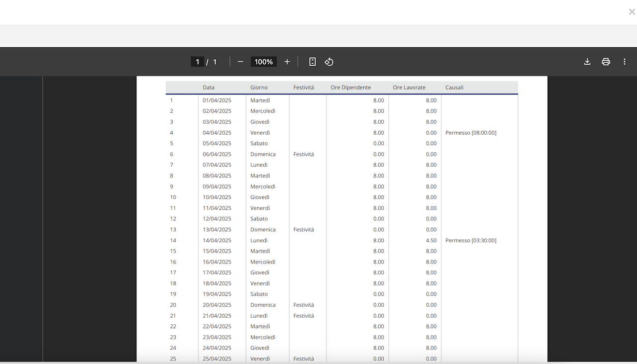637x364 pixels.
Task: Select the 100% zoom level field
Action: pos(264,62)
